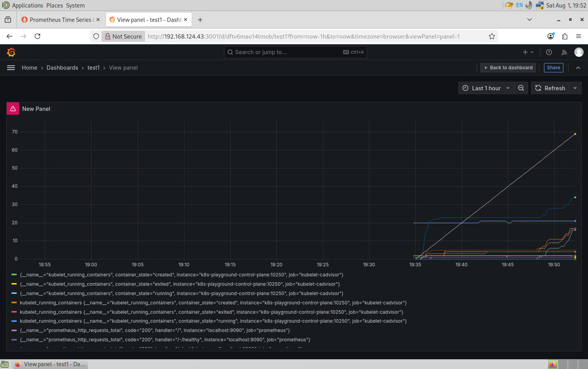
Task: Click the yellow data point at line peak
Action: (575, 134)
